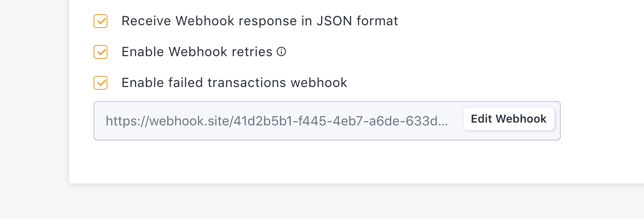Toggle Enable failed transactions webhook checkbox
The width and height of the screenshot is (644, 219).
coord(100,83)
